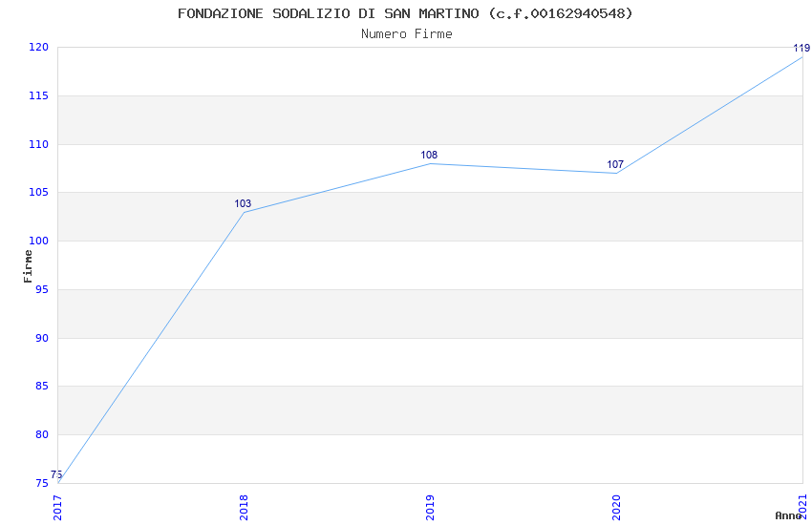Screen dimensions: 812x525
Task: Select the 108 data point label
Action: pos(429,155)
